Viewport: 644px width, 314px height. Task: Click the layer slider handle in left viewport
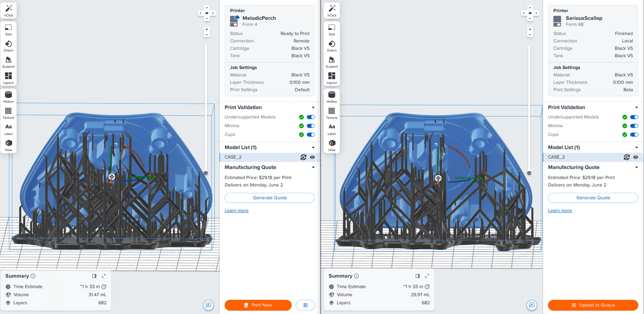(x=206, y=173)
